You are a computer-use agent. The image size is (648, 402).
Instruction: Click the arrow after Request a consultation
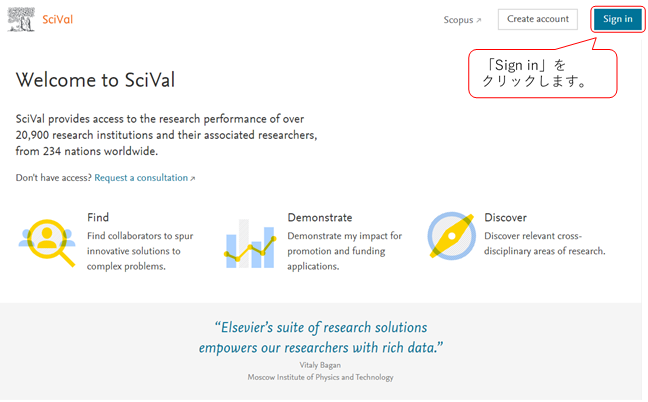coord(193,178)
